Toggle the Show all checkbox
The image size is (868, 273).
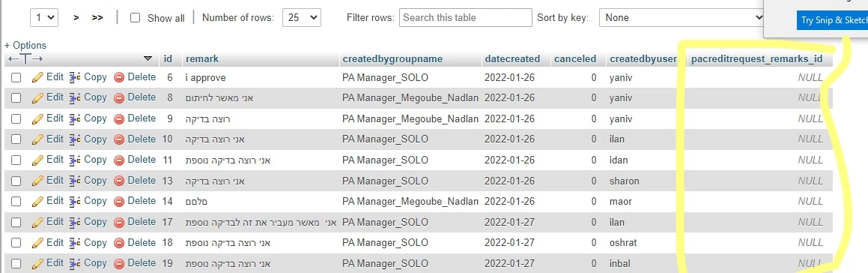135,18
